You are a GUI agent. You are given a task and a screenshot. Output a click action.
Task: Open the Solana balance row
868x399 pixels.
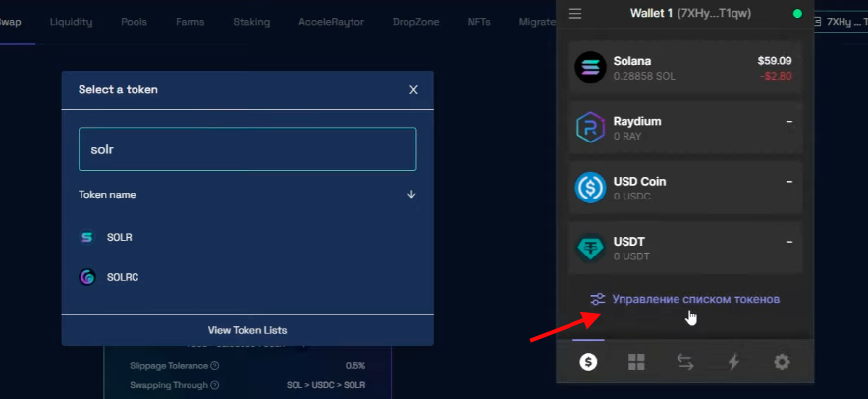click(685, 68)
